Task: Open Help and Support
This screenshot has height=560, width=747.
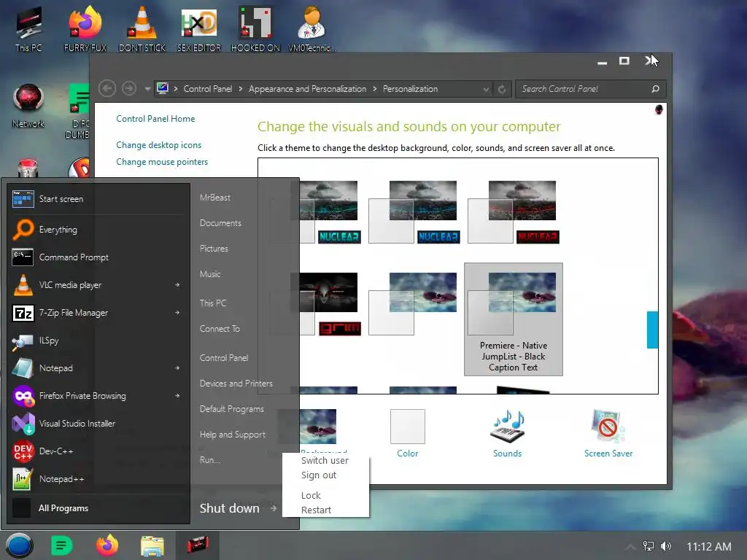Action: [x=233, y=435]
